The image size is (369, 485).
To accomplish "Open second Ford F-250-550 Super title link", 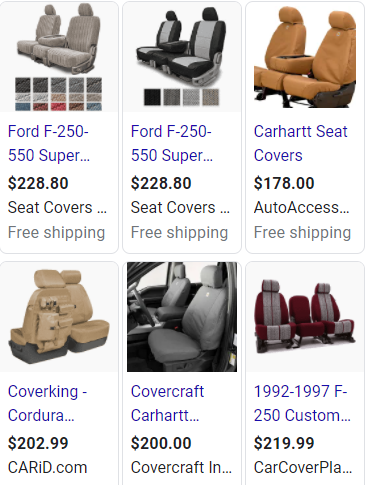I will tap(172, 143).
